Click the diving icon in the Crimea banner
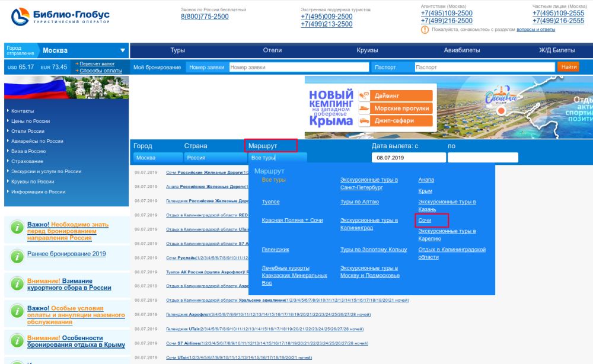The image size is (593, 364). pos(364,95)
